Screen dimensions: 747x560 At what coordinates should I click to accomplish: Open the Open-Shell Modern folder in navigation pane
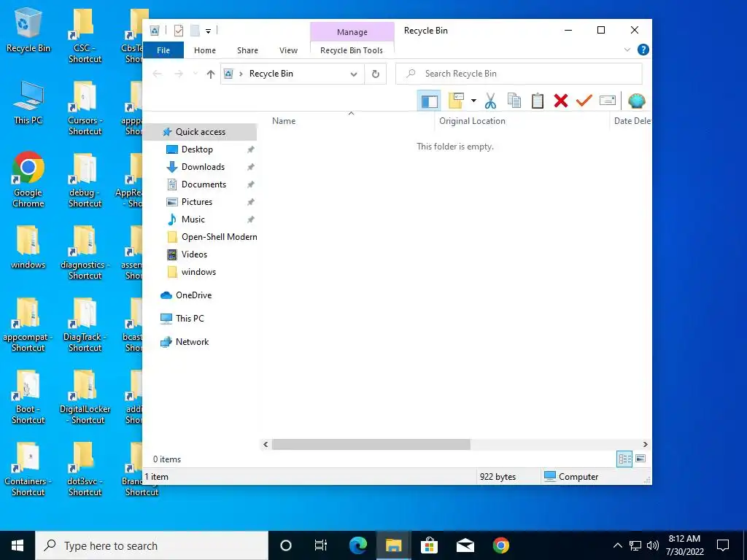pos(219,237)
